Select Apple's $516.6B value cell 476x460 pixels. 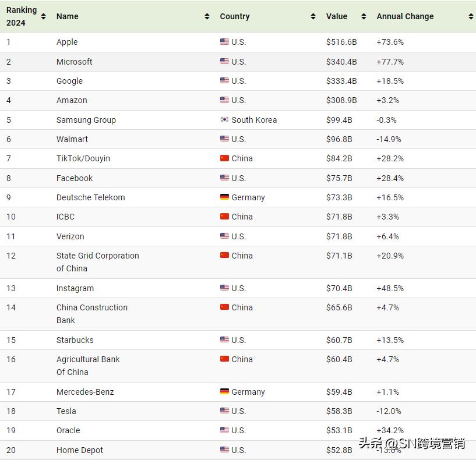pos(341,42)
